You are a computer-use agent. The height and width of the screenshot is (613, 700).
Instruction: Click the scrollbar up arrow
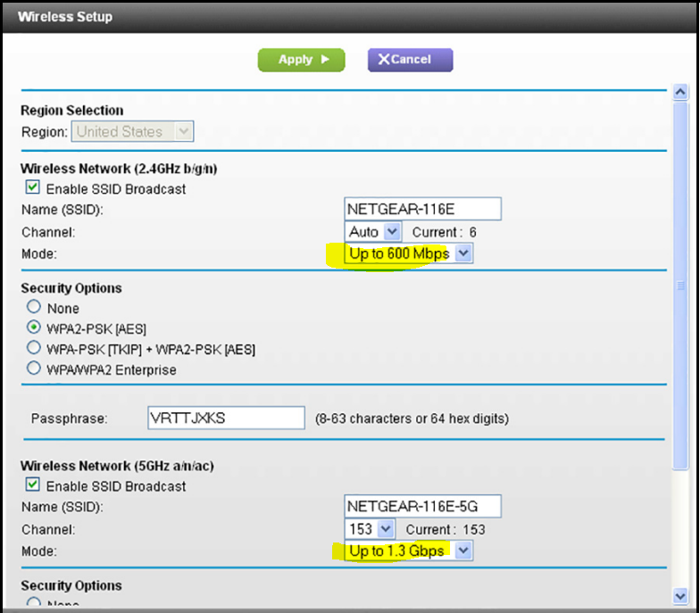coord(680,92)
